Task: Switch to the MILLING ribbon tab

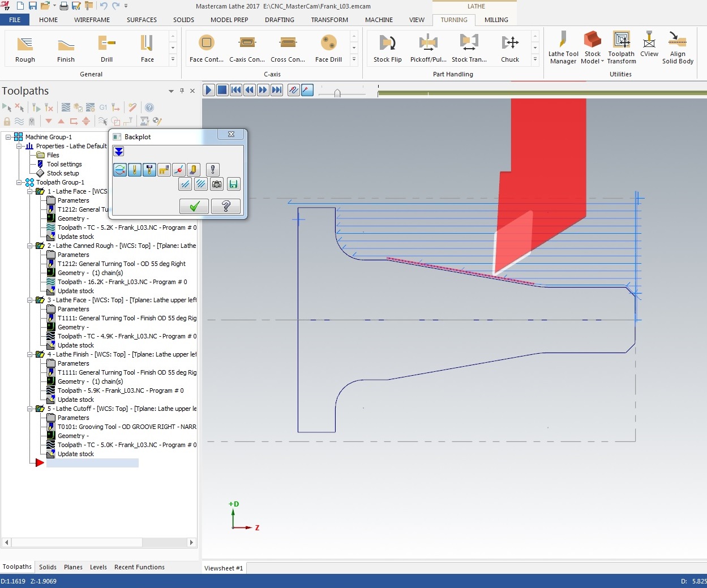Action: 496,20
